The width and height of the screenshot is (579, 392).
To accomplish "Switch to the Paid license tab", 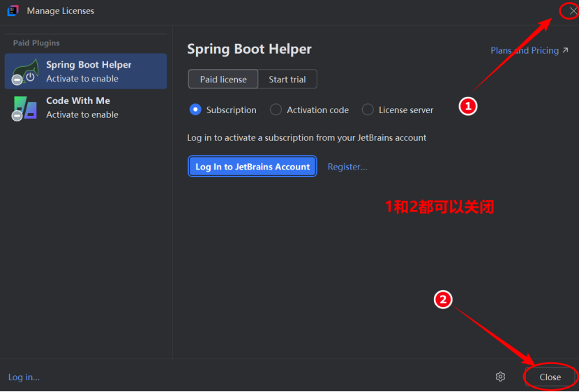I will coord(223,80).
